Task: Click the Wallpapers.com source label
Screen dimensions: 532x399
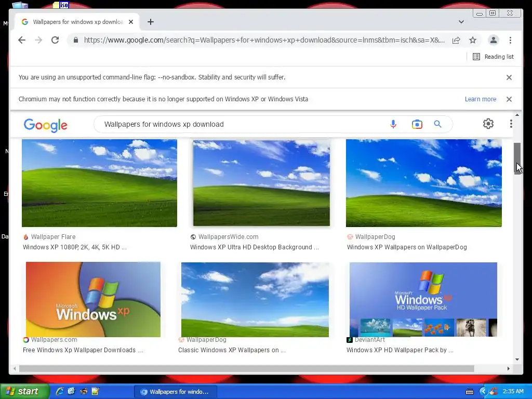Action: pos(54,340)
